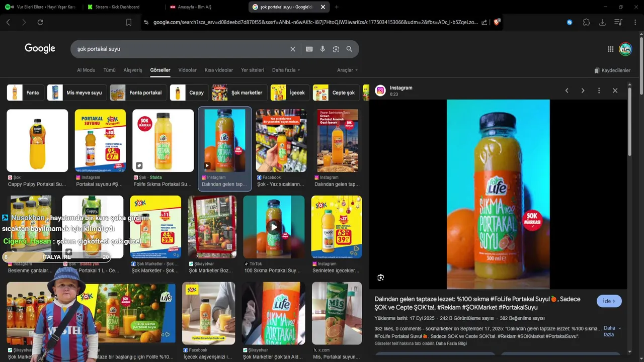This screenshot has width=644, height=362.
Task: Open a new browser tab
Action: click(337, 7)
